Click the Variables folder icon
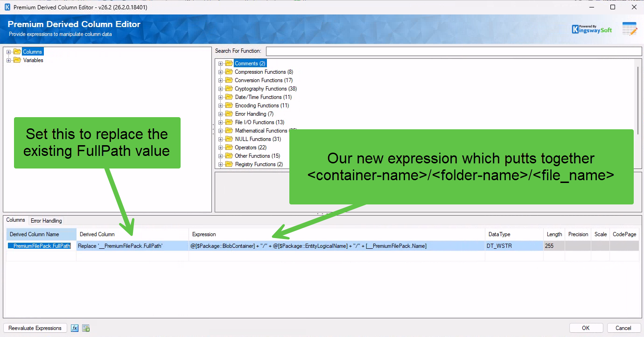The image size is (644, 337). click(17, 60)
